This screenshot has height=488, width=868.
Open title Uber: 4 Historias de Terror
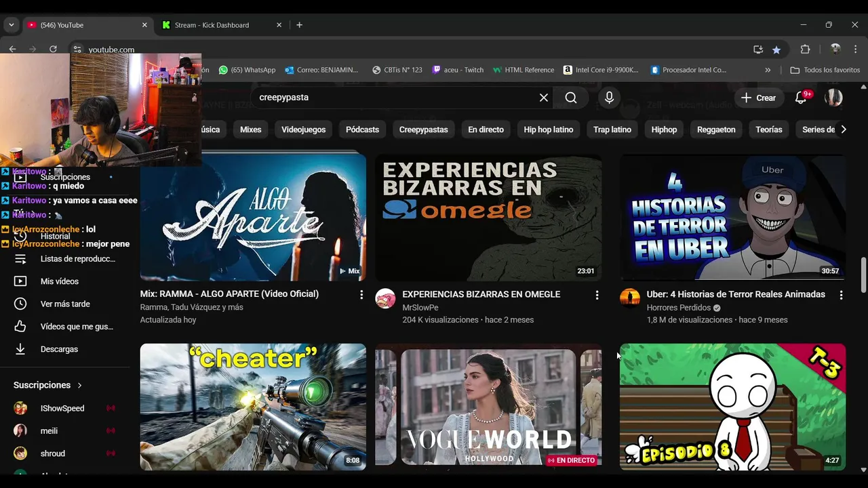tap(736, 294)
